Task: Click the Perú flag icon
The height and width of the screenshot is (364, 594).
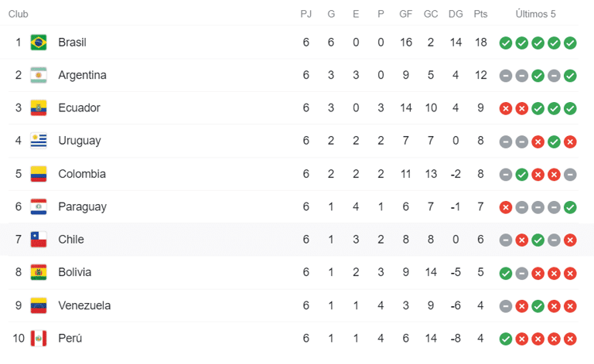Action: (x=39, y=338)
